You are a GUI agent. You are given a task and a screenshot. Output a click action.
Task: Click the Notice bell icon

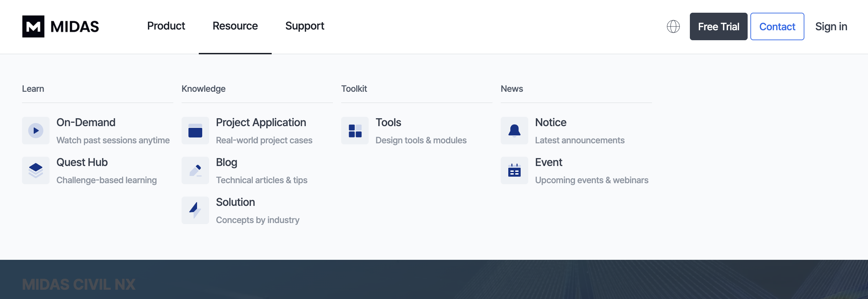pos(514,131)
